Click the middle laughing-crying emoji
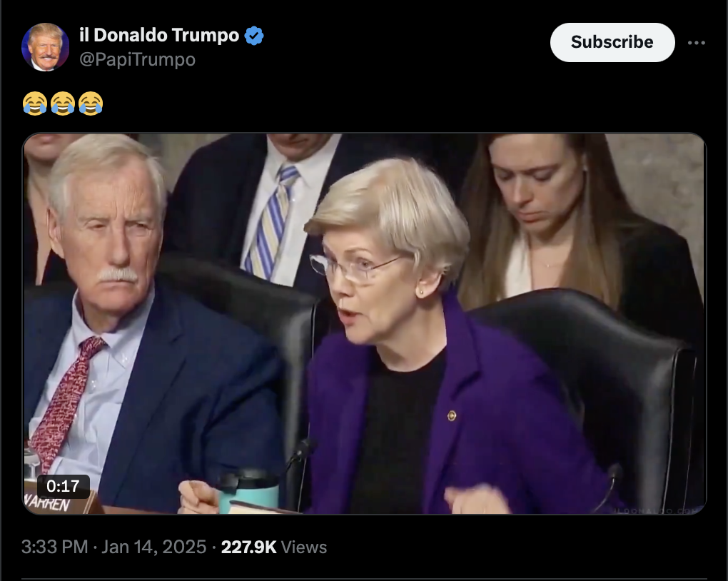728x581 pixels. (x=63, y=103)
